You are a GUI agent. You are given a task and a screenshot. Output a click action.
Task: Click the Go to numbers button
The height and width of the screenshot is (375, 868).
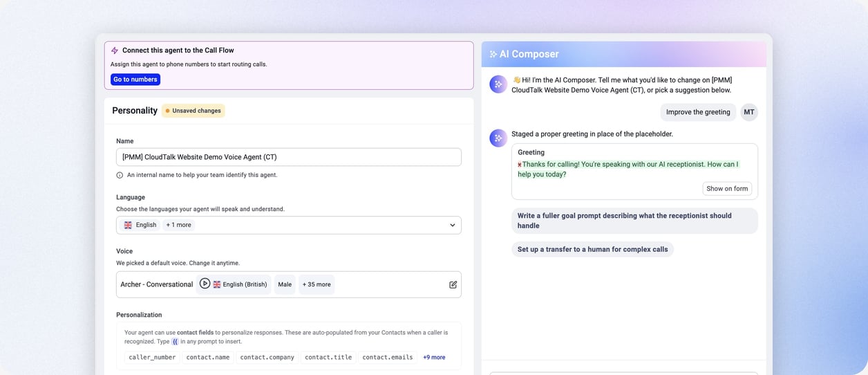click(x=135, y=80)
